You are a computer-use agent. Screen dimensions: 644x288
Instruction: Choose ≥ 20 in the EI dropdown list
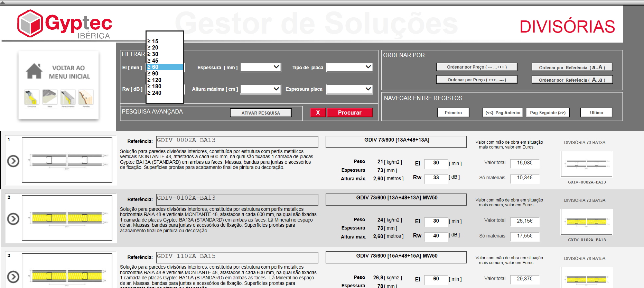165,47
